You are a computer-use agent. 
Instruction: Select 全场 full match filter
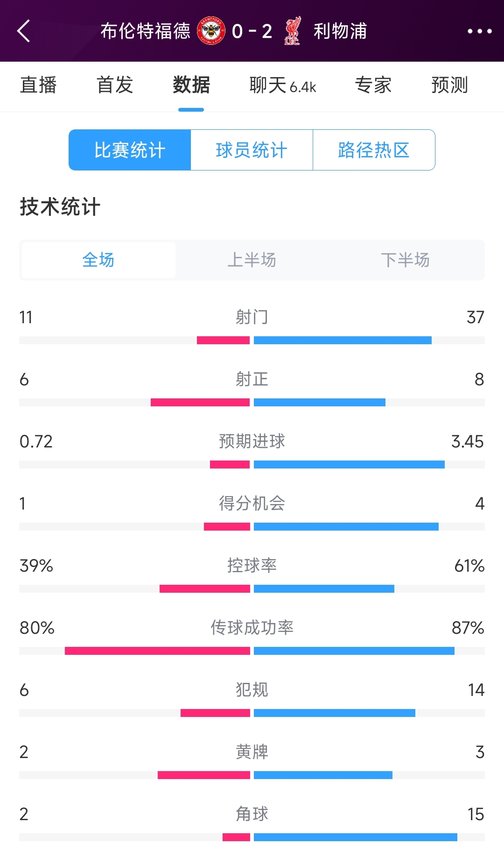(98, 260)
